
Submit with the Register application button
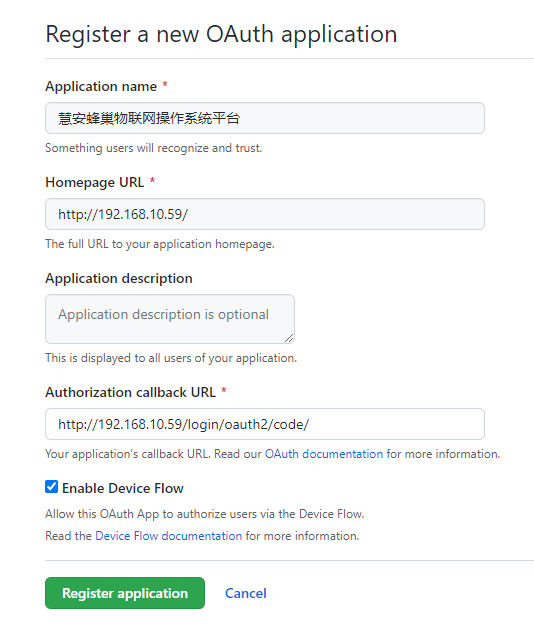coord(125,593)
